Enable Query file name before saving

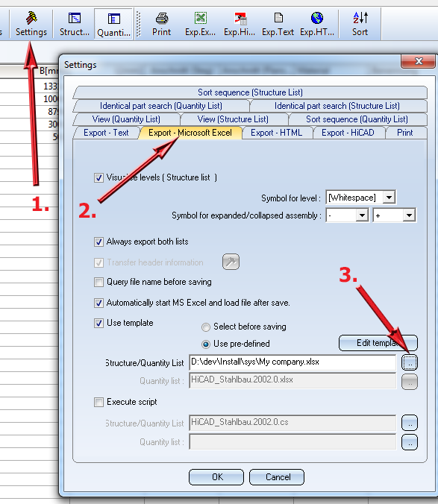[98, 283]
